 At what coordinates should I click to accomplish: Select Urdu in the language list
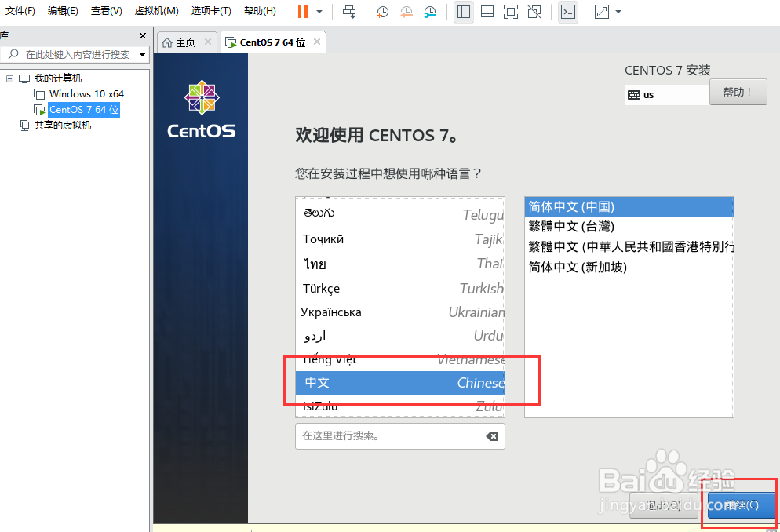coord(400,336)
